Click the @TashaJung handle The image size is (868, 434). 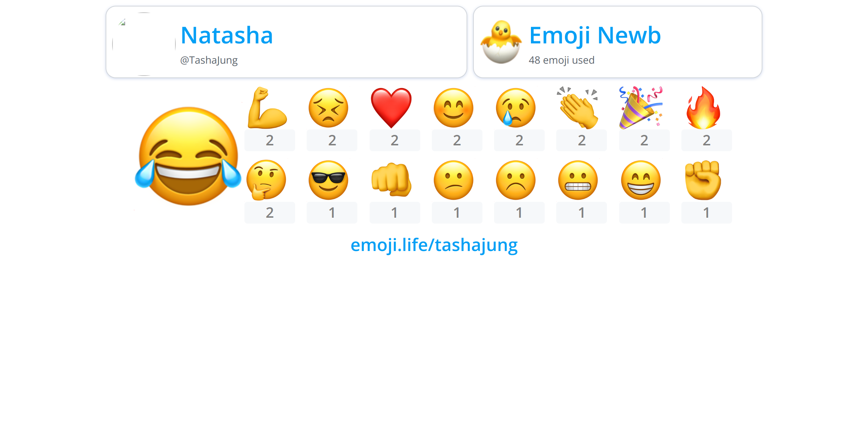[x=209, y=60]
